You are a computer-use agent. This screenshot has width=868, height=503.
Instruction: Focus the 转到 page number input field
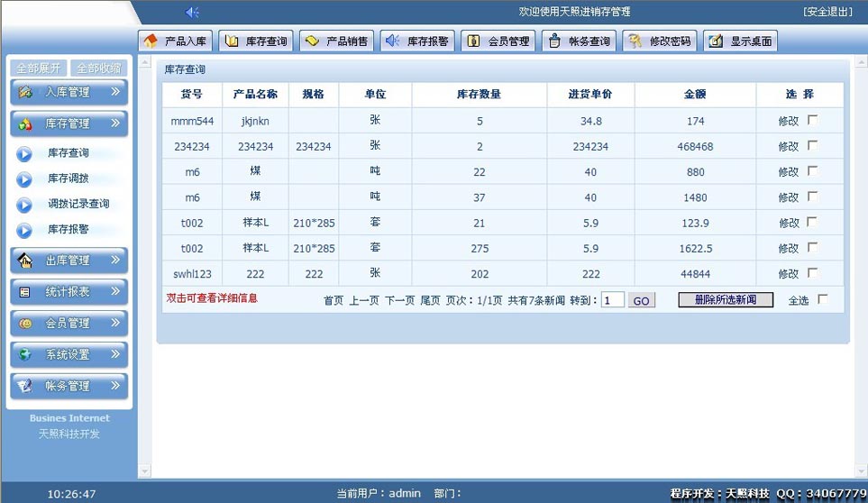(x=612, y=300)
